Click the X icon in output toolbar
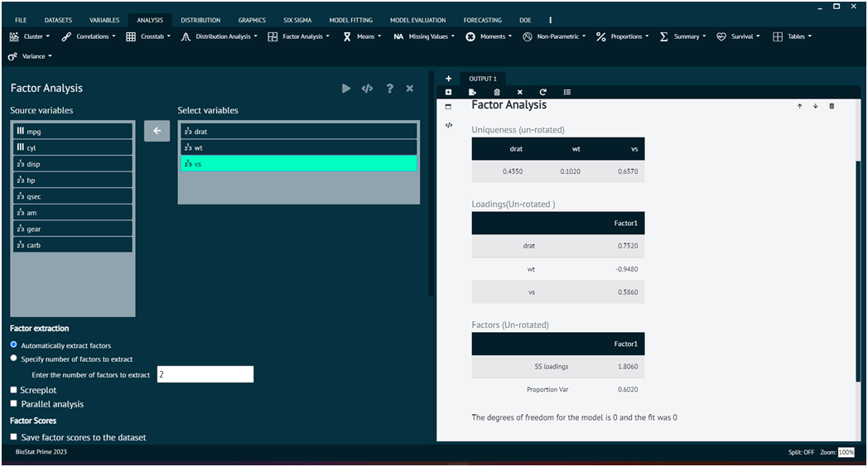 click(520, 93)
